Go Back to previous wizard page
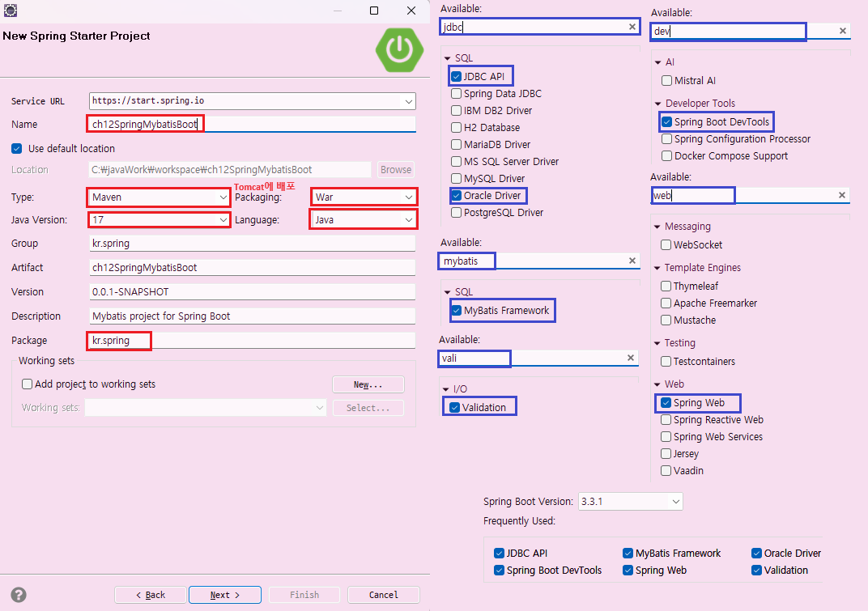The image size is (868, 611). tap(151, 595)
